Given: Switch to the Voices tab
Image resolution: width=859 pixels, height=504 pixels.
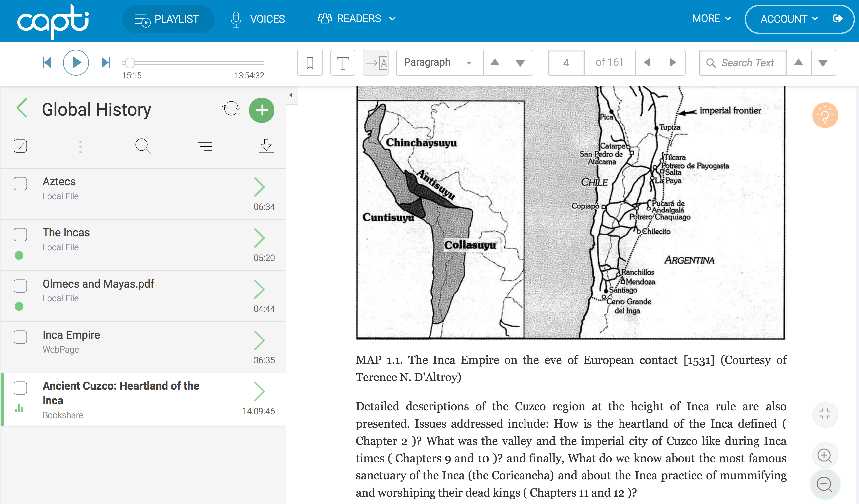Looking at the screenshot, I should coord(258,19).
